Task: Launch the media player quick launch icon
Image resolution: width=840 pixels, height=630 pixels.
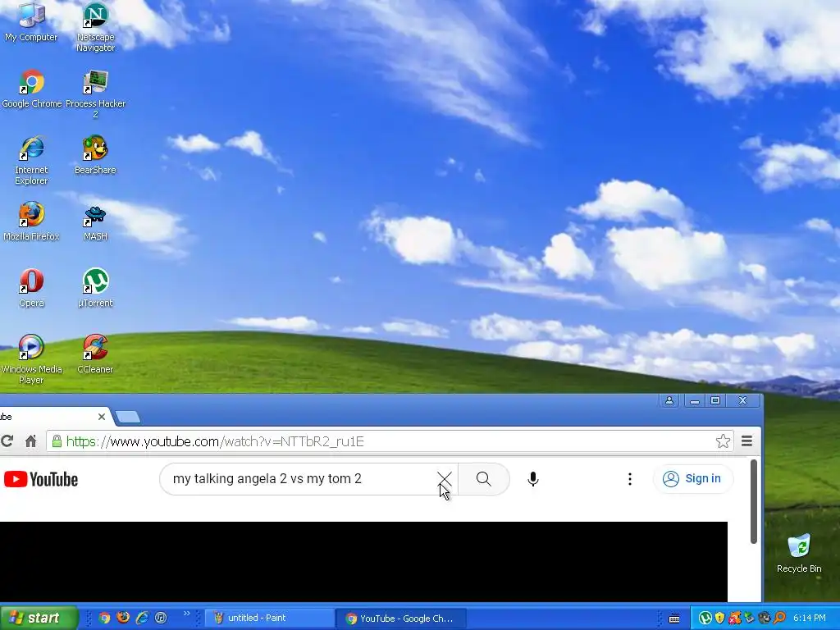Action: [161, 618]
